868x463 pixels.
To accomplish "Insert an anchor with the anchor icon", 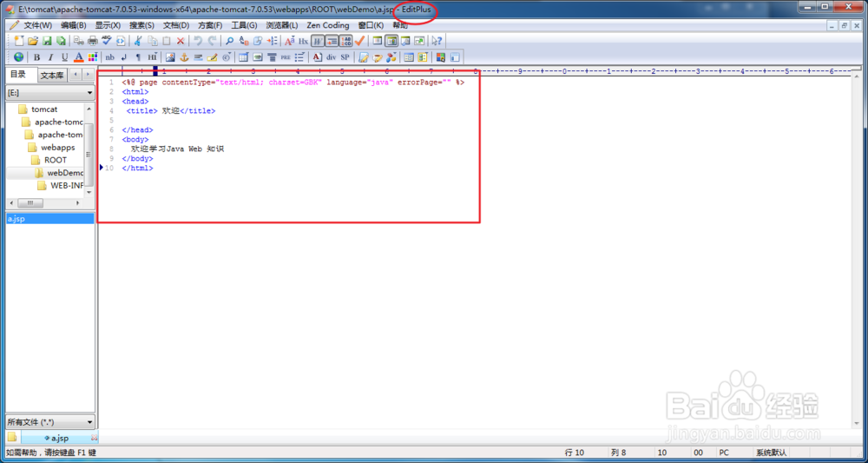I will pos(184,57).
